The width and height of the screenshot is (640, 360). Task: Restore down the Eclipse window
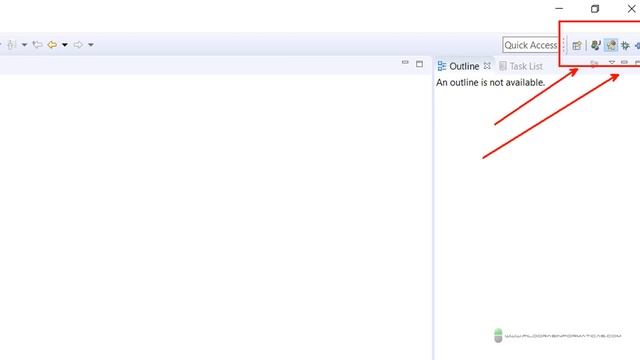595,9
